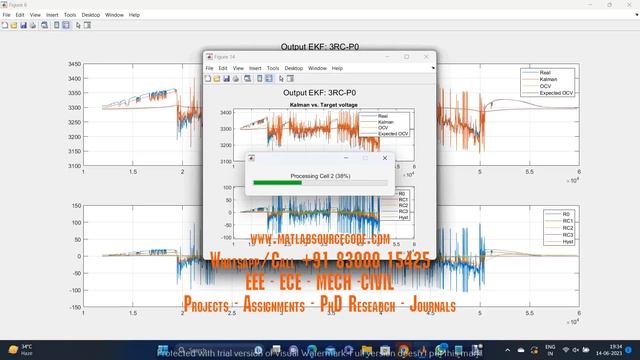Minimize the Processing Cell 2 progress dialog
640x360 pixels.
pyautogui.click(x=346, y=158)
